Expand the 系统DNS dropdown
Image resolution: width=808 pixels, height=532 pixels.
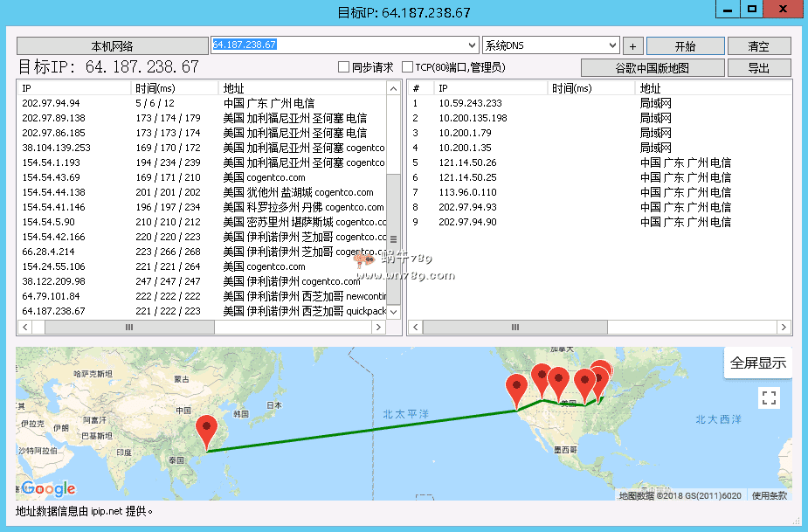(x=612, y=45)
